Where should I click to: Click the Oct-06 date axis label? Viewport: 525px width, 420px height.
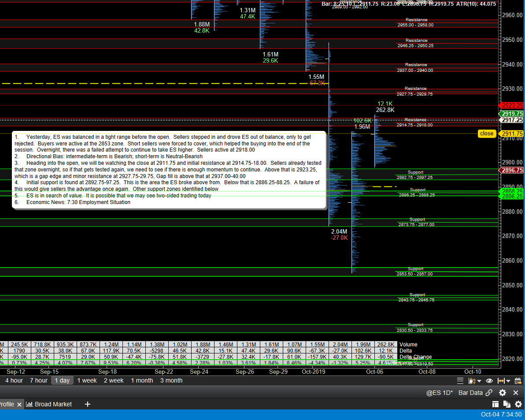pos(374,372)
